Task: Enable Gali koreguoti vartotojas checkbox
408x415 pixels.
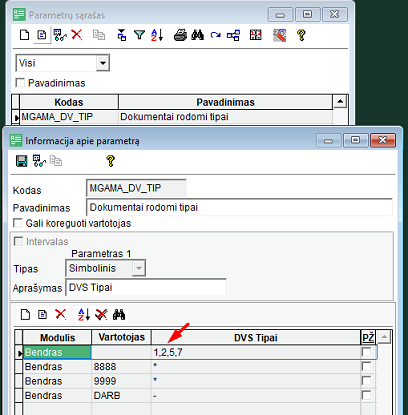Action: 18,223
